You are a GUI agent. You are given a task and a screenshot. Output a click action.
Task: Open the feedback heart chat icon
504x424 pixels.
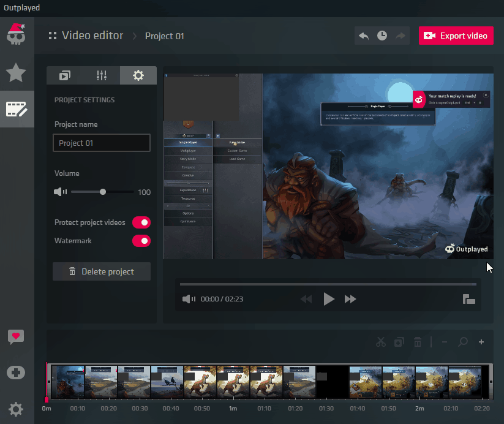click(x=16, y=337)
